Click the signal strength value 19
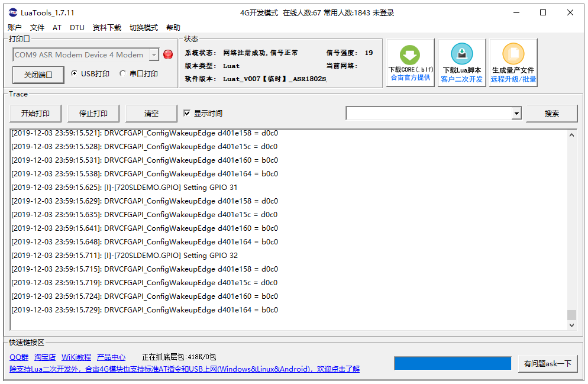 tap(369, 53)
